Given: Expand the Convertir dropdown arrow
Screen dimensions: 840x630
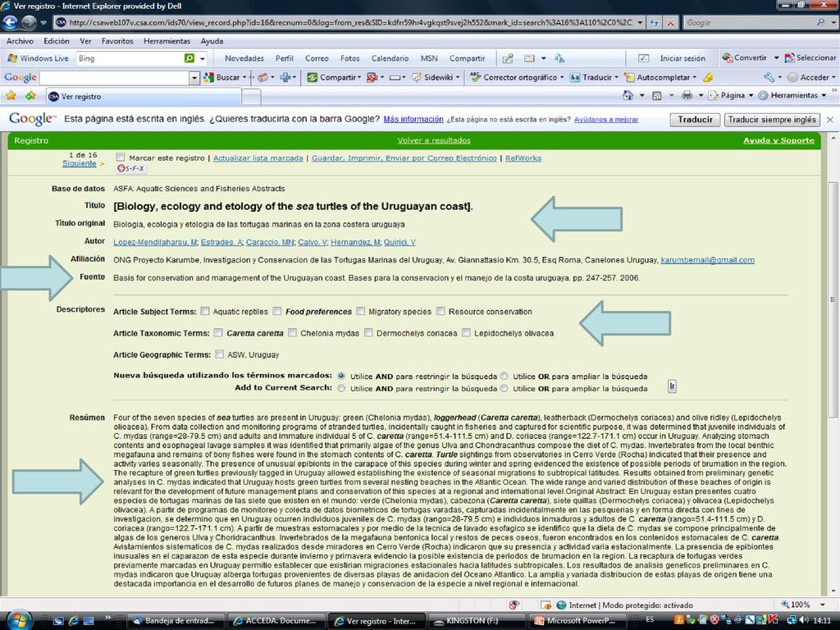Looking at the screenshot, I should (776, 58).
